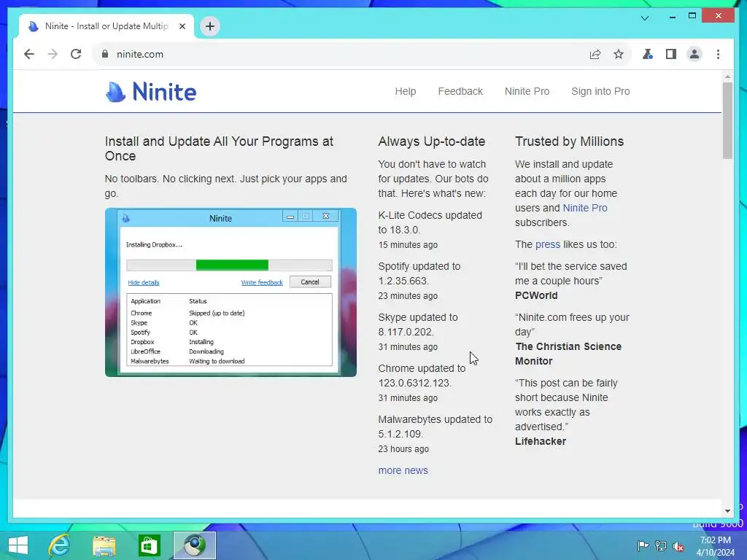747x560 pixels.
Task: Click 'Malwarebytes updated to 5.1.2.109.' text
Action: pos(435,427)
